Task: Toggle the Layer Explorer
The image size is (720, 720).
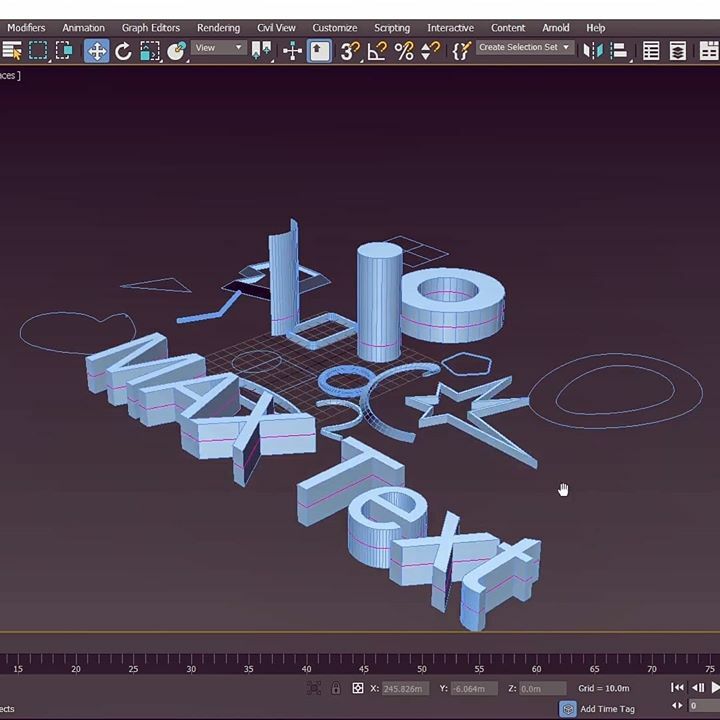Action: [x=678, y=51]
